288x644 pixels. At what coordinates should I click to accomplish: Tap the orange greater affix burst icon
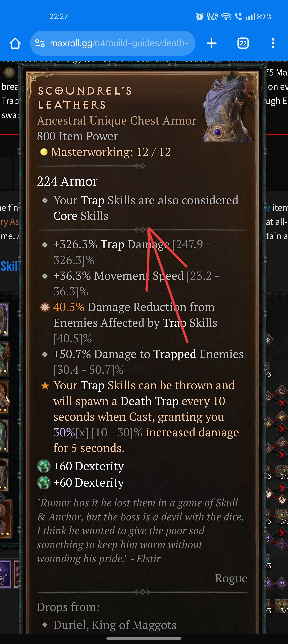tap(45, 307)
